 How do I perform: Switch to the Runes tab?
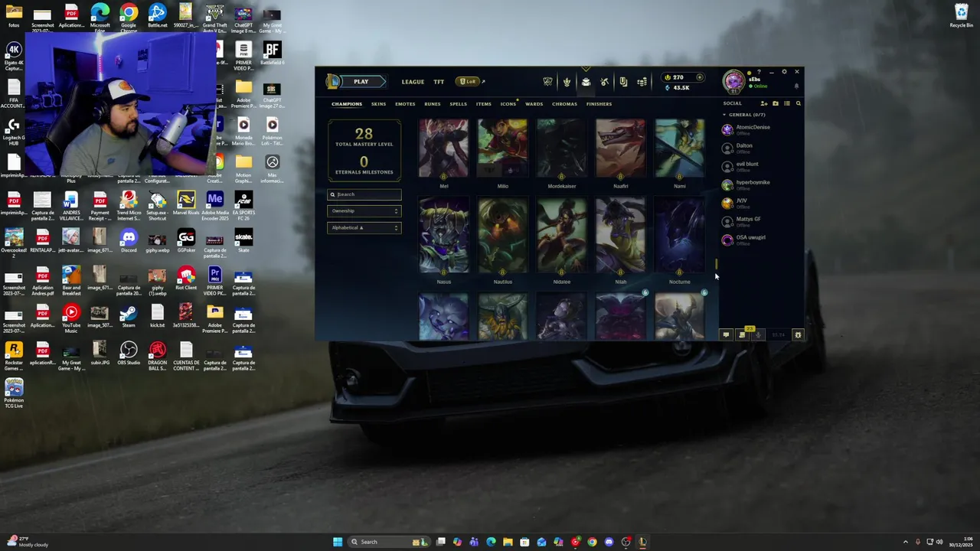point(433,104)
